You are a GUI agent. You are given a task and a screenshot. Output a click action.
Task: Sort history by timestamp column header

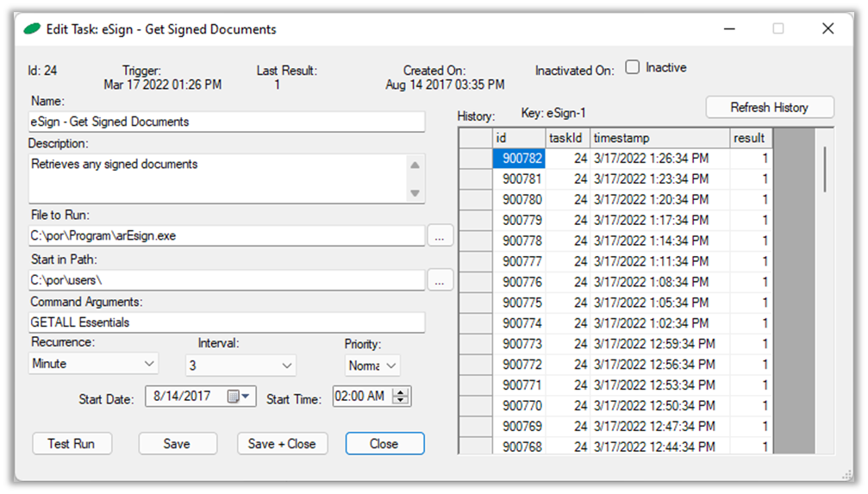tap(659, 138)
